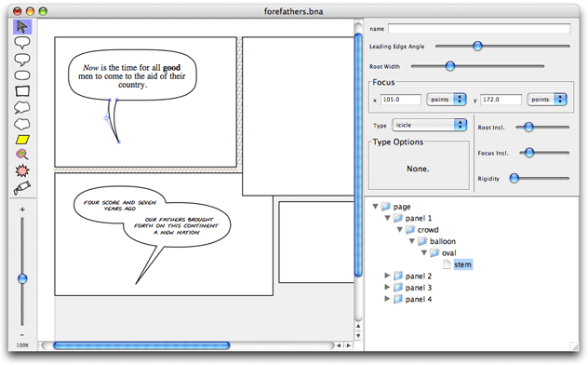Screen dimensions: 588x365
Task: Select the stem item in tree
Action: [462, 264]
